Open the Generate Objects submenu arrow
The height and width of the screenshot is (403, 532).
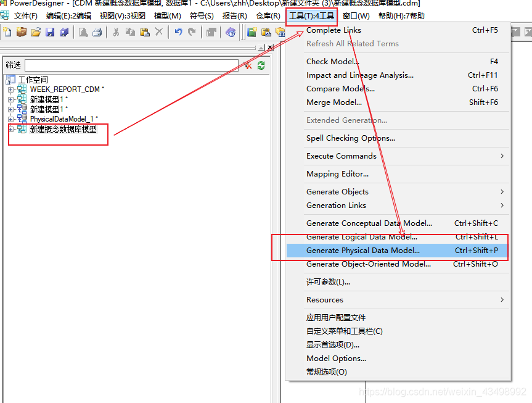[x=502, y=192]
